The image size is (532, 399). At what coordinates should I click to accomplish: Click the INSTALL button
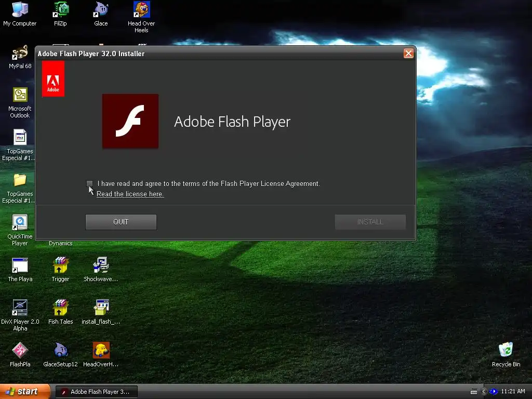coord(370,222)
